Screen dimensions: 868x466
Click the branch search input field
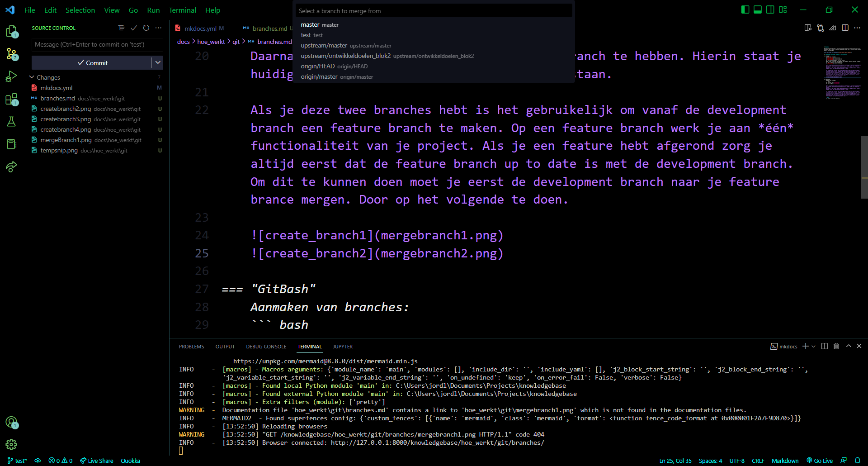coord(434,11)
